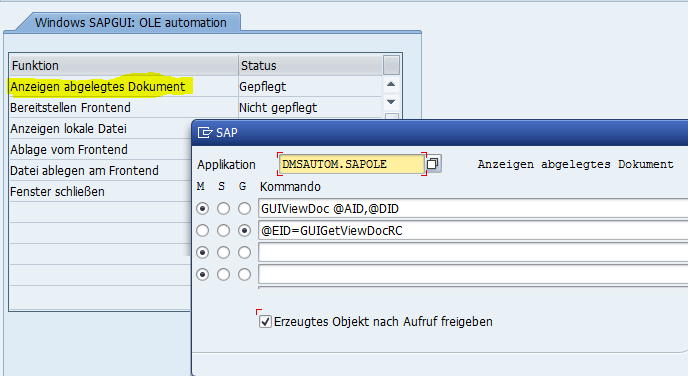Select G radio for GUIViewDoc command row
The width and height of the screenshot is (688, 376).
coord(244,208)
